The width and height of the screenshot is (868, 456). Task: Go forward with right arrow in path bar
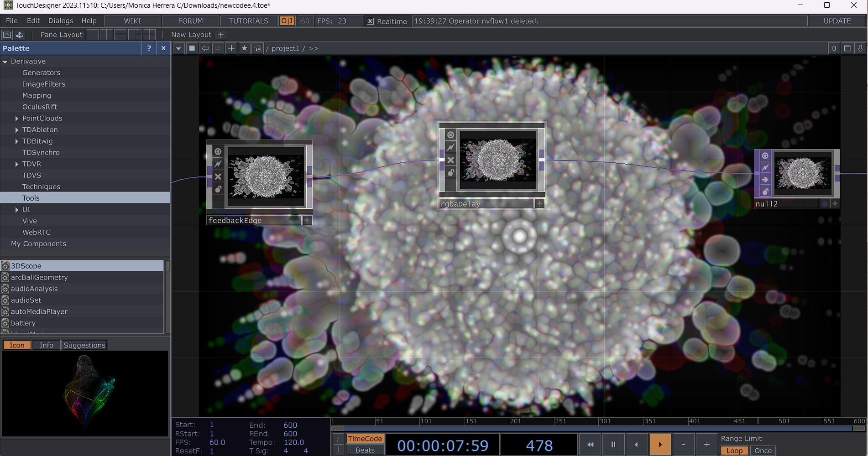coord(218,48)
